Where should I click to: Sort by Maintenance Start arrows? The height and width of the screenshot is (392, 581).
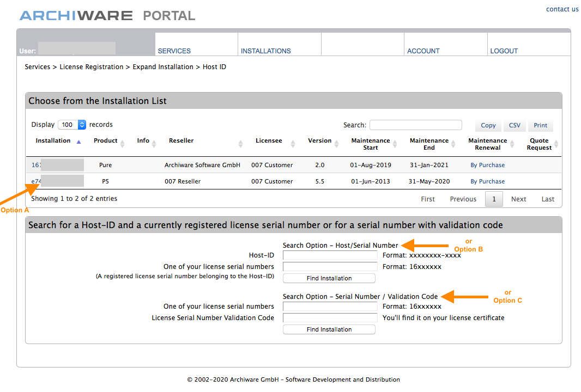[x=395, y=144]
